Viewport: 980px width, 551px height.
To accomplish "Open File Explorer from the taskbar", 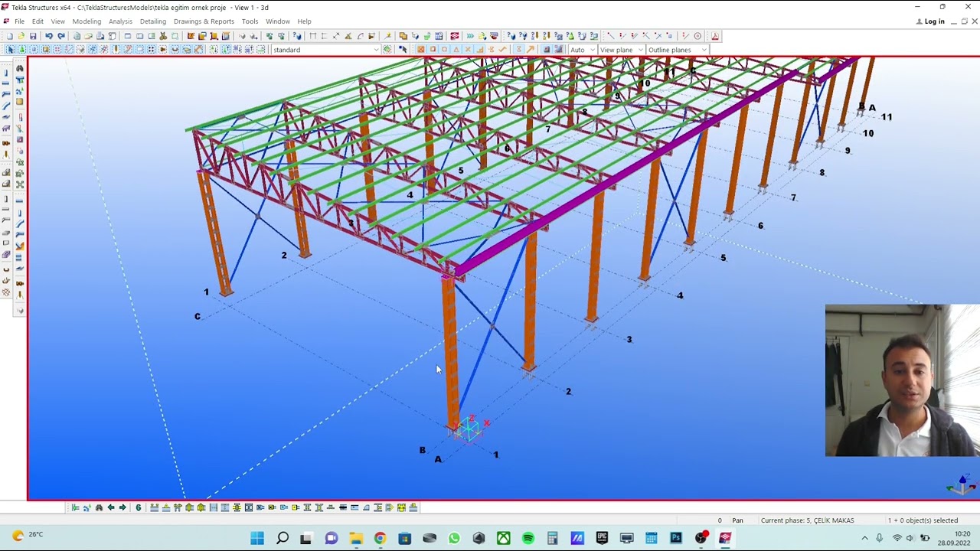I will 356,538.
